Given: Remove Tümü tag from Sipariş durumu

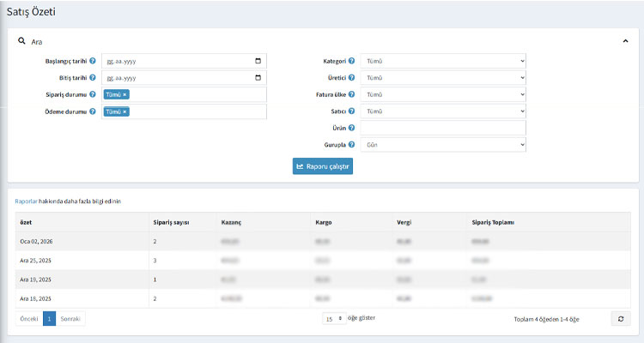Looking at the screenshot, I should [125, 95].
